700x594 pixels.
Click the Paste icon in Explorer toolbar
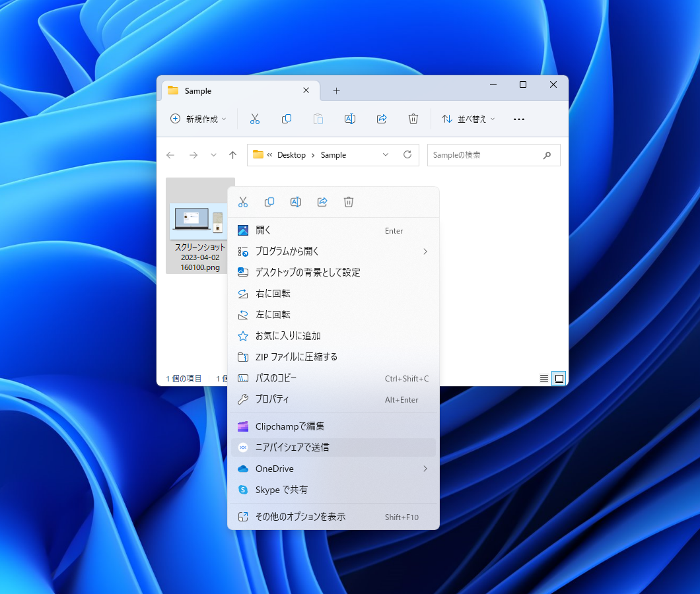(318, 119)
